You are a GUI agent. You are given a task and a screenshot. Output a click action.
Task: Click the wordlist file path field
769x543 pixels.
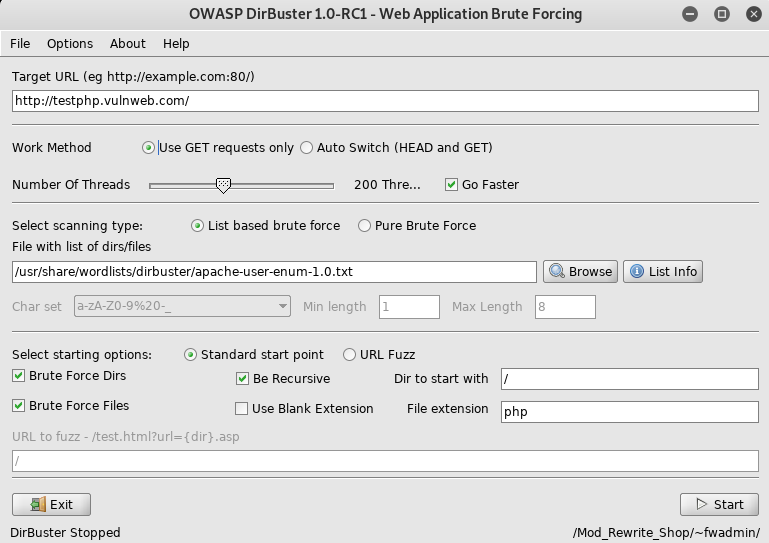coord(274,272)
